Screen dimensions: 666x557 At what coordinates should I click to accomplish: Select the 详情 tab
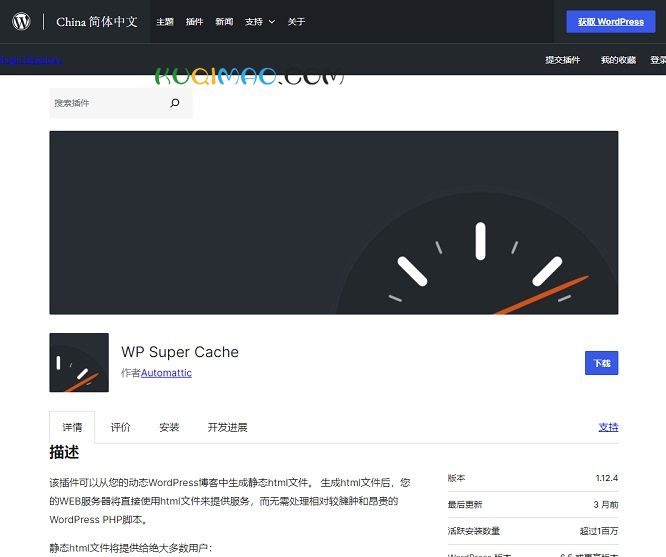pyautogui.click(x=72, y=427)
